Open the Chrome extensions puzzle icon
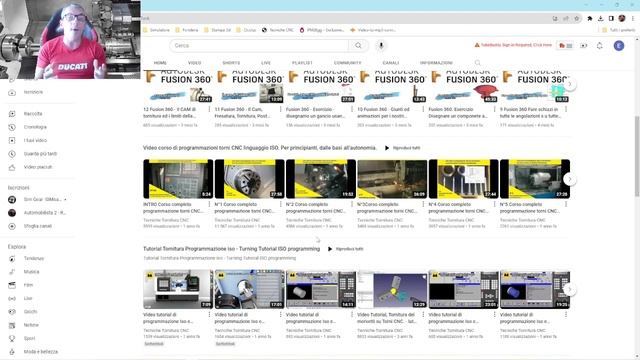The height and width of the screenshot is (360, 640). [x=590, y=18]
